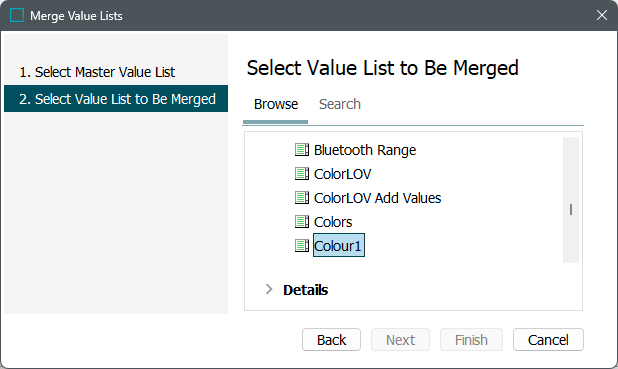618x369 pixels.
Task: Cancel the merge wizard
Action: pos(548,339)
